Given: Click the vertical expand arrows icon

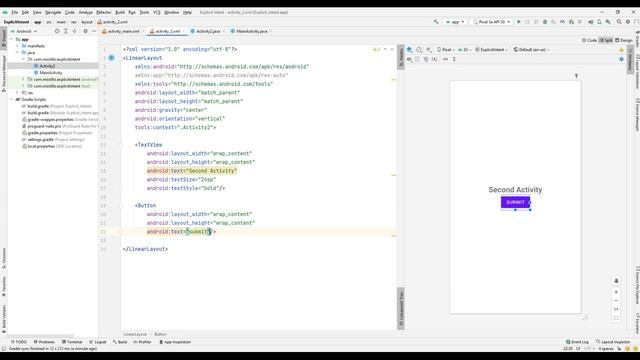Looking at the screenshot, I should point(454,59).
